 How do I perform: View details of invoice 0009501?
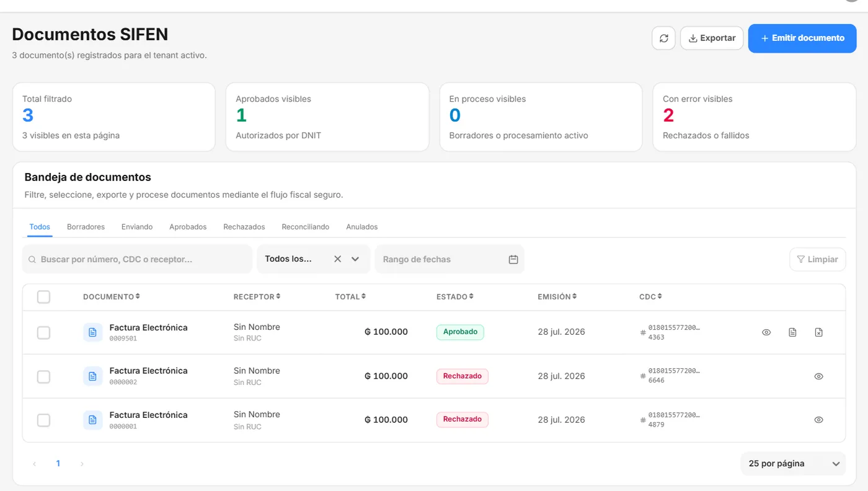coord(766,332)
